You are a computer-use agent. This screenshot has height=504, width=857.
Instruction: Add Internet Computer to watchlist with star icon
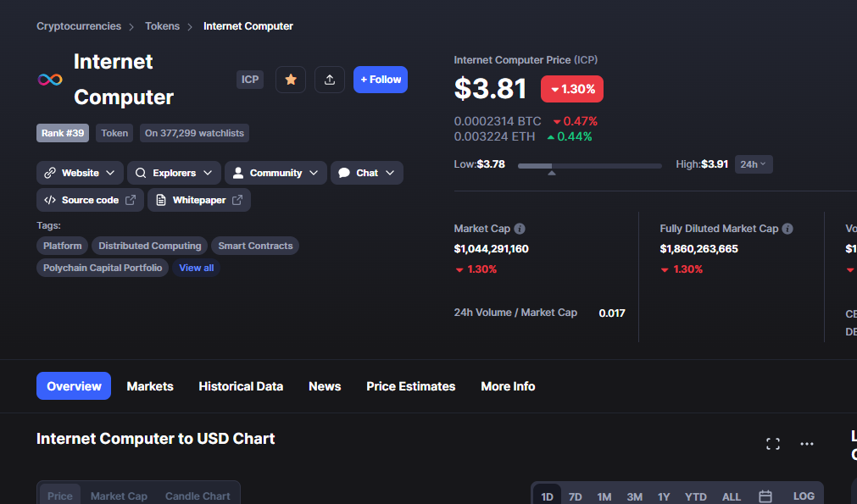tap(291, 80)
